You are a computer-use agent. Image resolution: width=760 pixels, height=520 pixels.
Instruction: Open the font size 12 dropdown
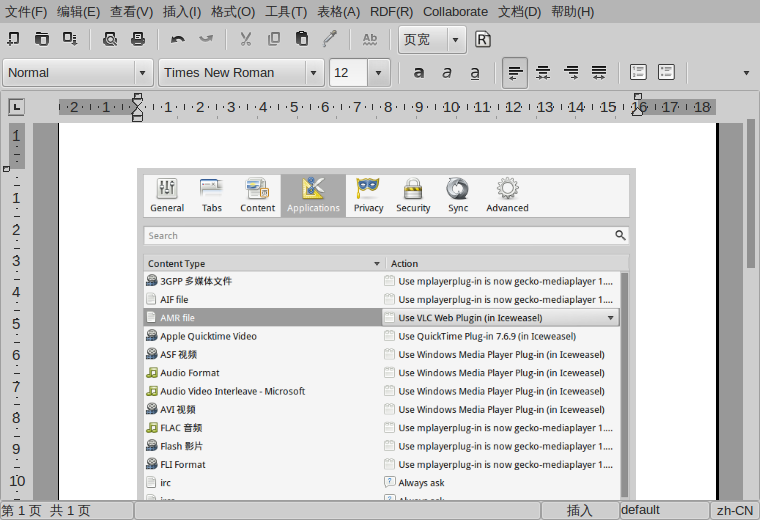(x=378, y=73)
